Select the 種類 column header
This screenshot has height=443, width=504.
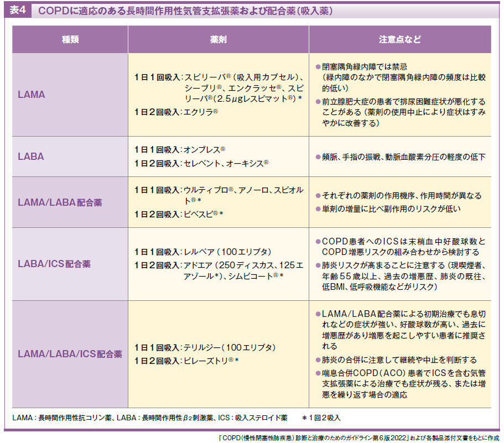coord(70,40)
